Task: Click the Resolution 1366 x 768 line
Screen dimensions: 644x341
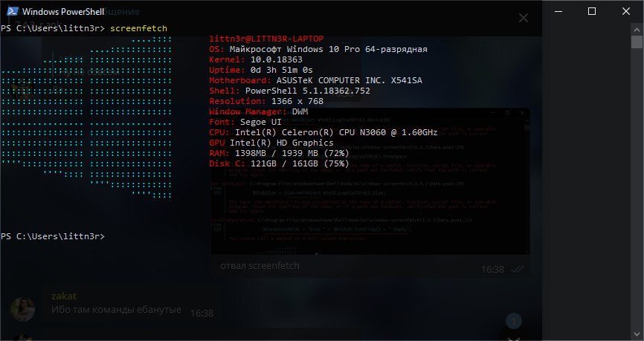Action: (266, 101)
